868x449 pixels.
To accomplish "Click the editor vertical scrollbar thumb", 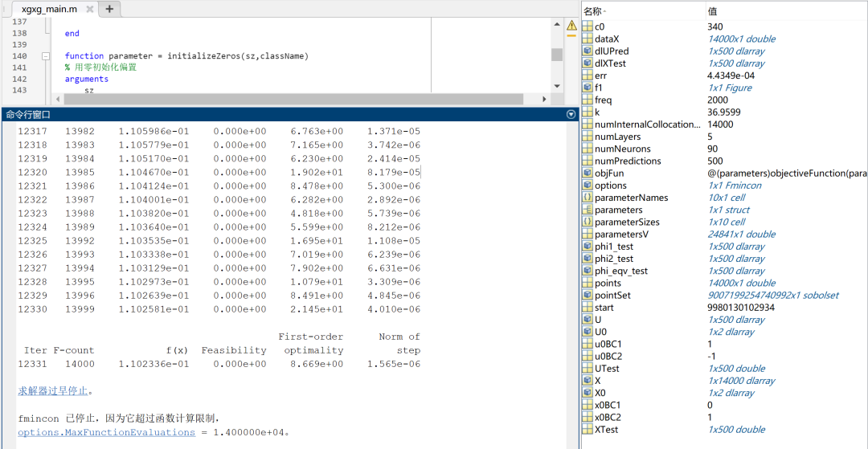I will tap(556, 54).
